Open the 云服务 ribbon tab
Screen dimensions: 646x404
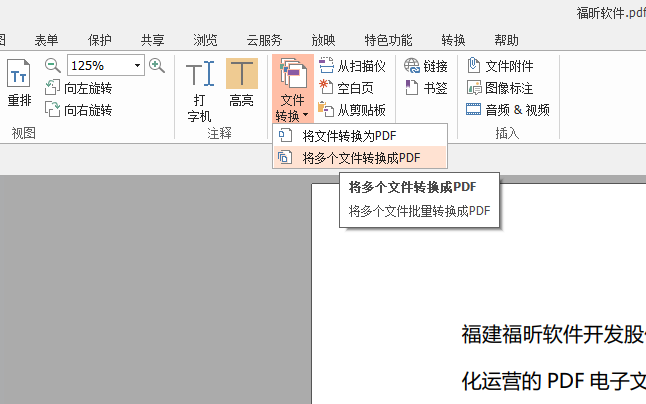264,40
